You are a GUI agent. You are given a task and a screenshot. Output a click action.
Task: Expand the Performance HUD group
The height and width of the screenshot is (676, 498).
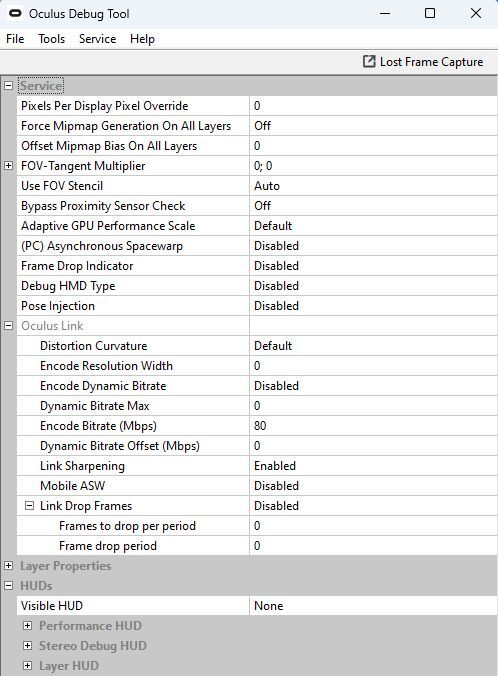27,626
